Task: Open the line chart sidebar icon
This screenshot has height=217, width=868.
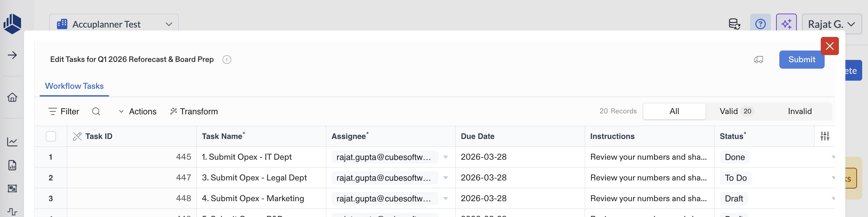Action: click(13, 142)
